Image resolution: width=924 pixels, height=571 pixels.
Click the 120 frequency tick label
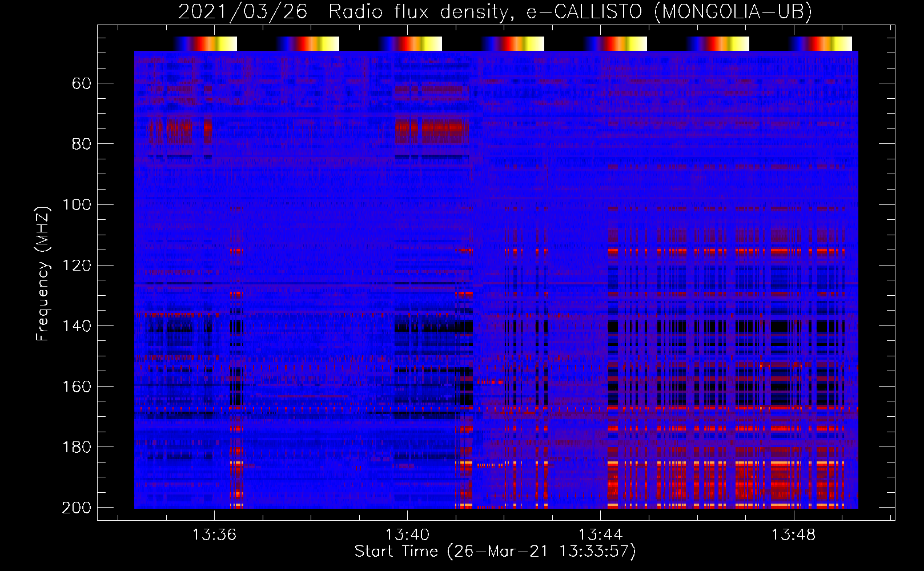click(77, 266)
